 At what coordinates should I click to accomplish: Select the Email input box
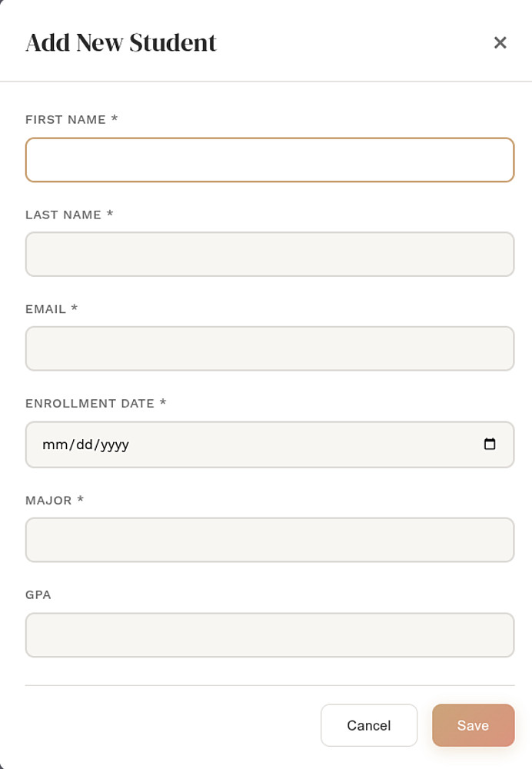pos(270,348)
